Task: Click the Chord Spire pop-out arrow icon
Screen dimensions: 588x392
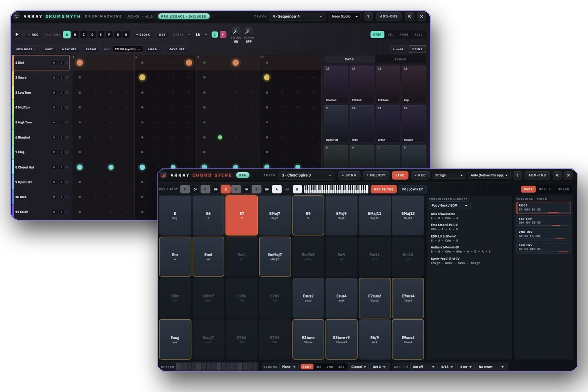Action: pyautogui.click(x=557, y=175)
